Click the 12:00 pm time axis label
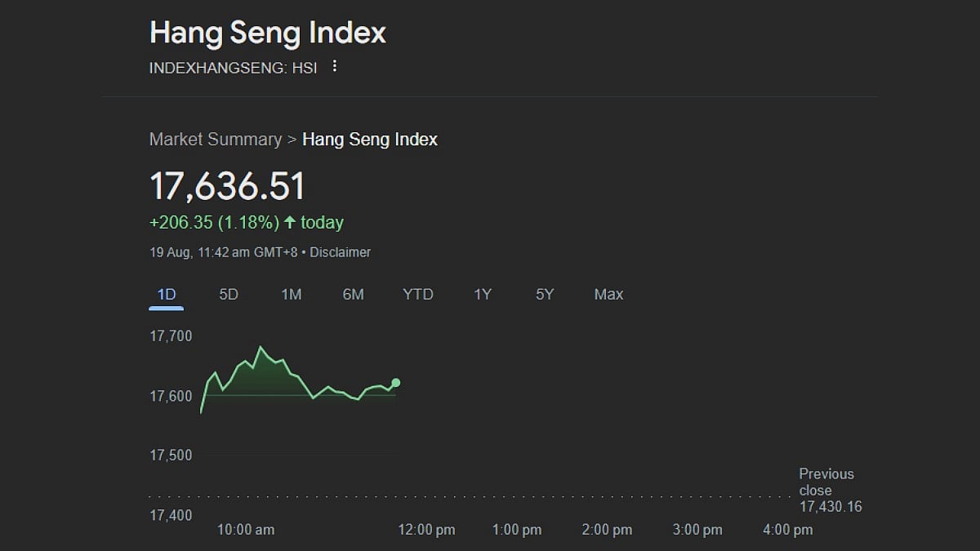Image resolution: width=980 pixels, height=551 pixels. coord(426,530)
